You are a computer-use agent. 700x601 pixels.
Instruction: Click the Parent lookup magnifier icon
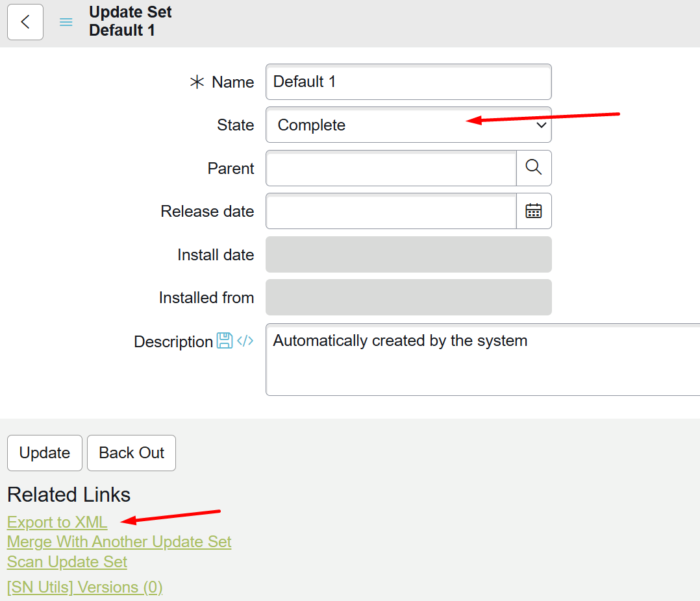[x=534, y=168]
